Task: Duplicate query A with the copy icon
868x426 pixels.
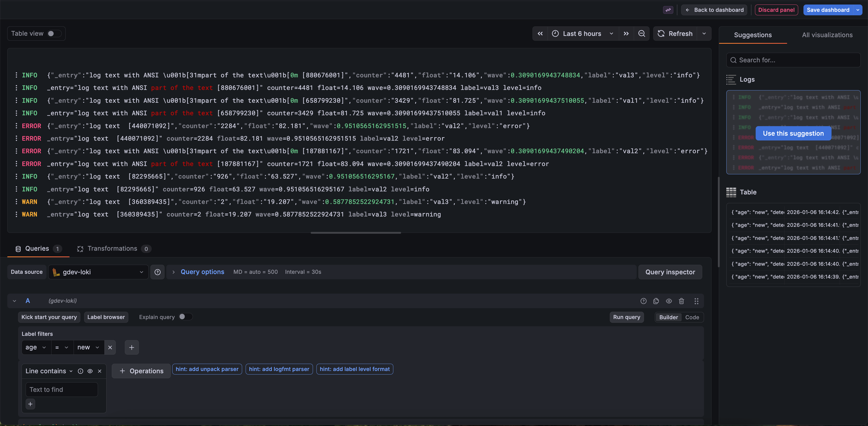Action: tap(656, 301)
